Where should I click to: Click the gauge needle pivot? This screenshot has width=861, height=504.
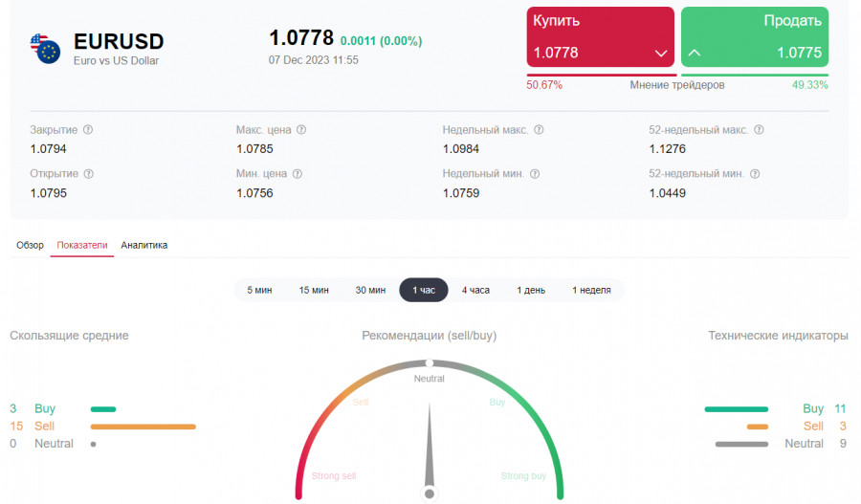[x=430, y=493]
